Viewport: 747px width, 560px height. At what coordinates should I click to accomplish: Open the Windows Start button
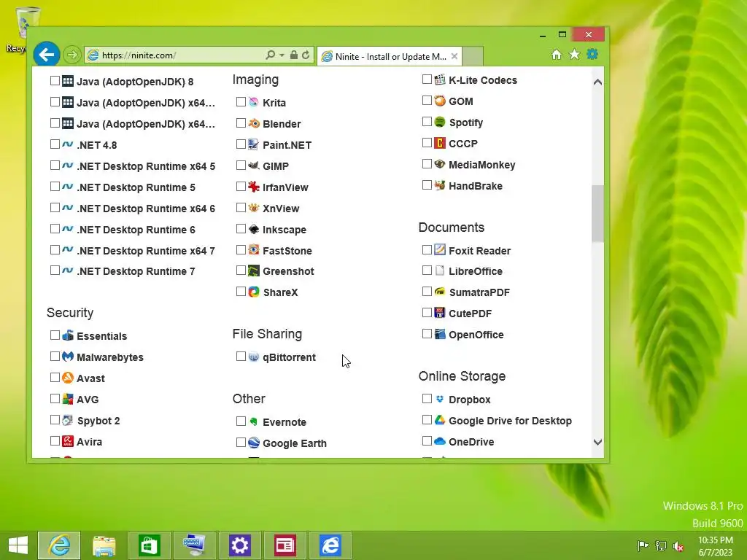(x=18, y=545)
